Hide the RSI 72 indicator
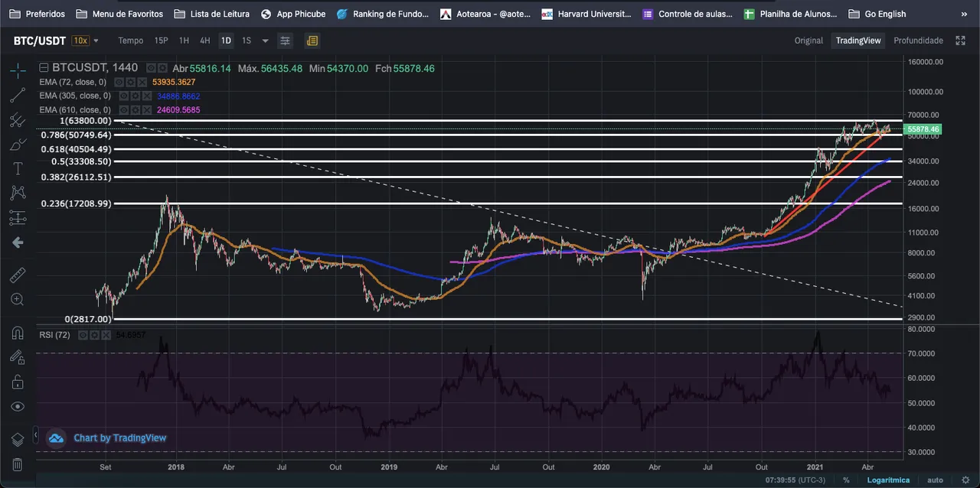980x488 pixels. coord(83,335)
